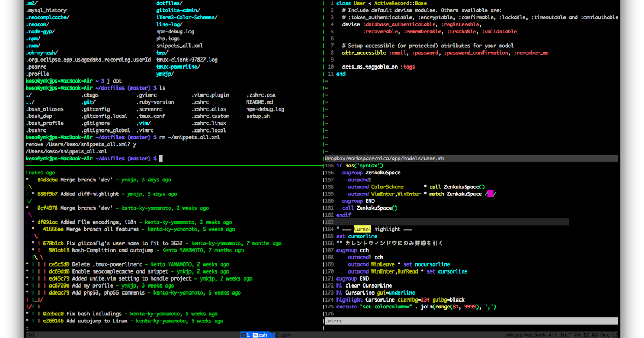Switch to tmux window 2:zsh
644x338 pixels.
[x=283, y=335]
